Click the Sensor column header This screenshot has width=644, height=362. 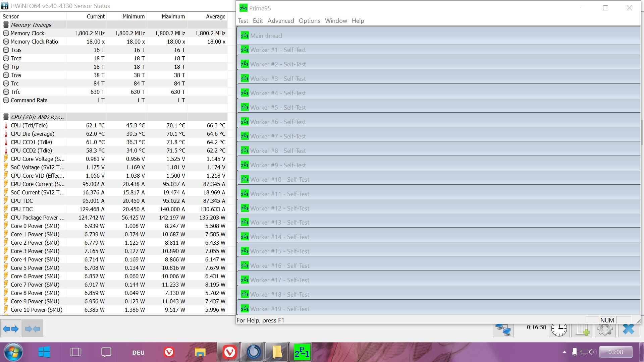(x=34, y=16)
